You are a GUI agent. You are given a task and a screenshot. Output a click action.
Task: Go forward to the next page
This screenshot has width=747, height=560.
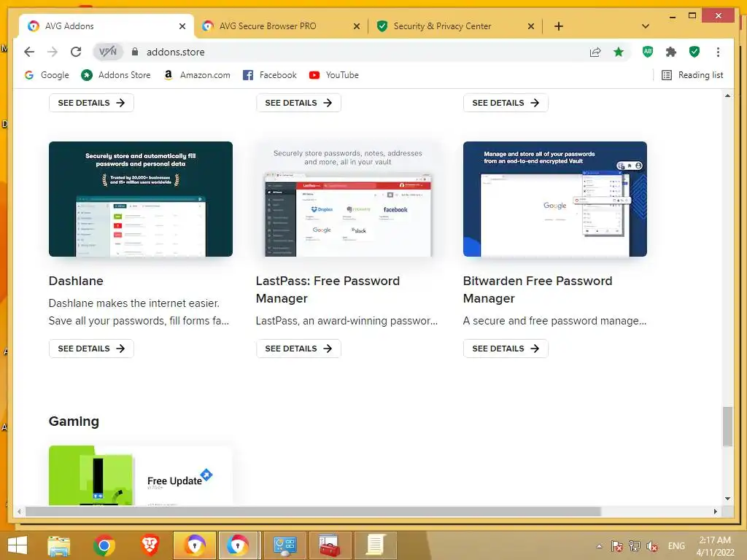(x=53, y=52)
